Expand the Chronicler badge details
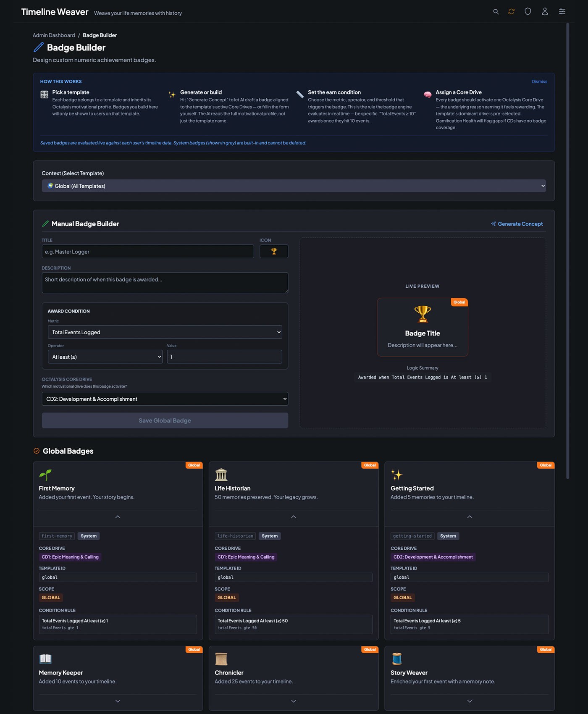Screen dimensions: 588x714 coord(294,701)
